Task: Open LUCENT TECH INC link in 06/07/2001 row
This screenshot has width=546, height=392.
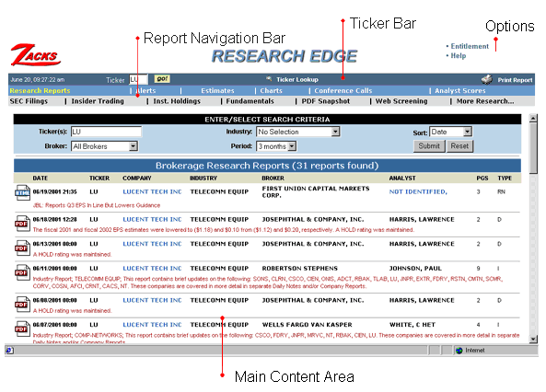Action: tap(152, 325)
